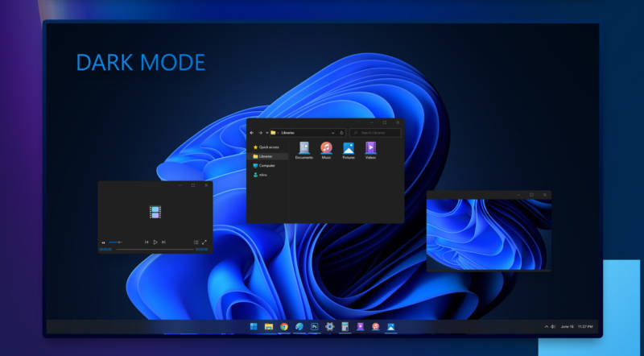Select Computer in the Explorer sidebar
644x356 pixels.
[264, 166]
